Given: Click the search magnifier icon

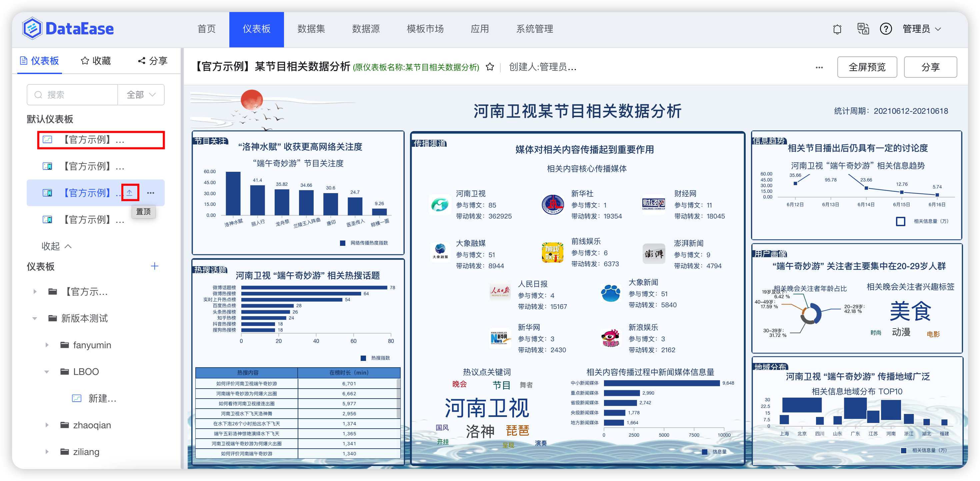Looking at the screenshot, I should coord(38,95).
